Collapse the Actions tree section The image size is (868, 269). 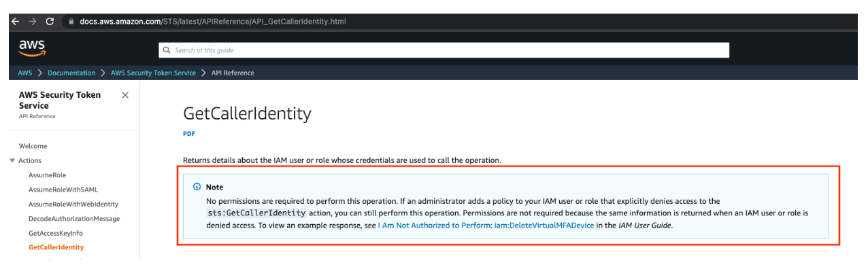click(x=12, y=160)
